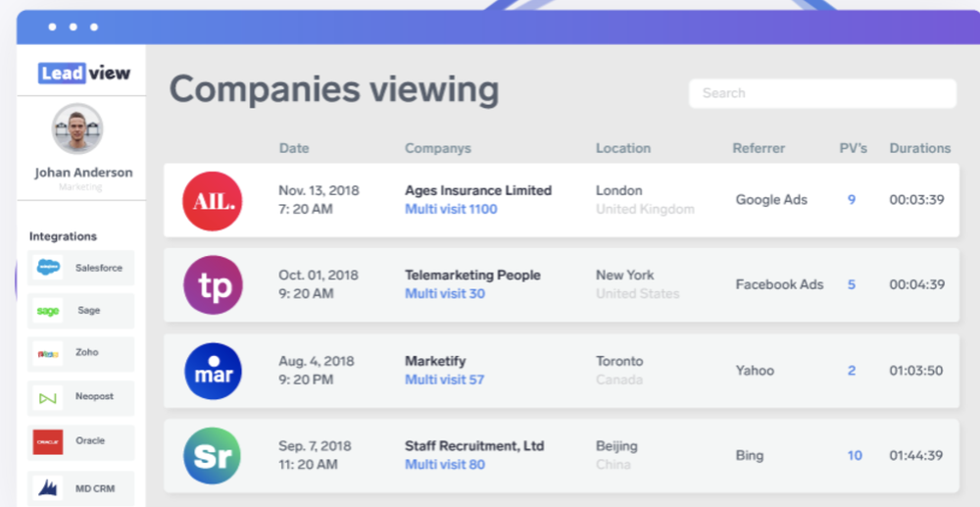
Task: Click the Yahoo referrer
Action: (755, 370)
